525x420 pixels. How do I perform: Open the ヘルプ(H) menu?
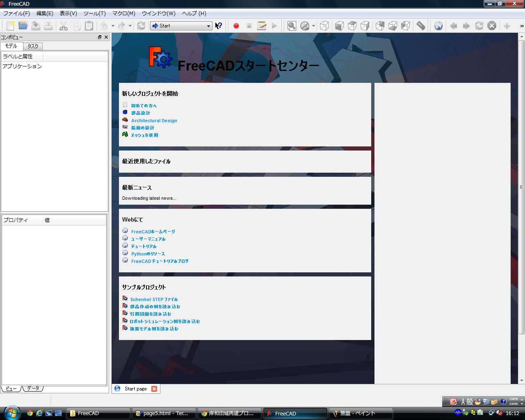pyautogui.click(x=194, y=13)
